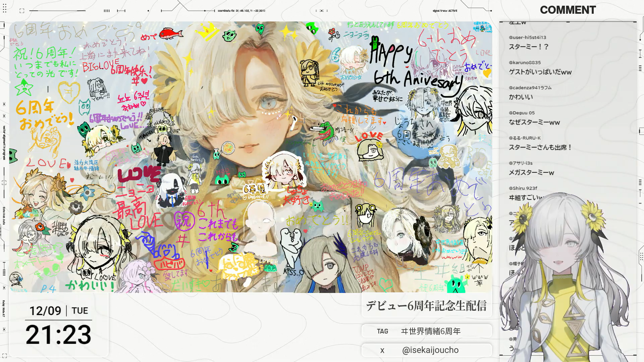Click the 21:23 clock display
This screenshot has width=644, height=362.
click(x=58, y=335)
